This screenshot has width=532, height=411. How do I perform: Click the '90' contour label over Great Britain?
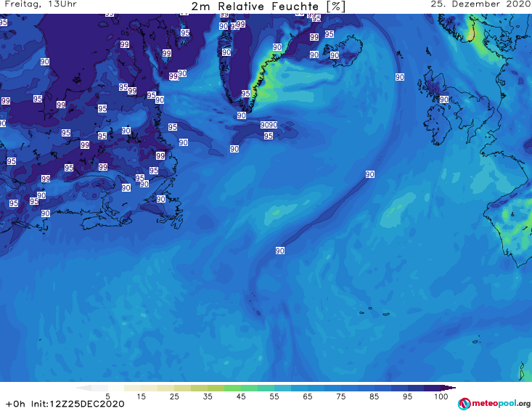point(444,99)
